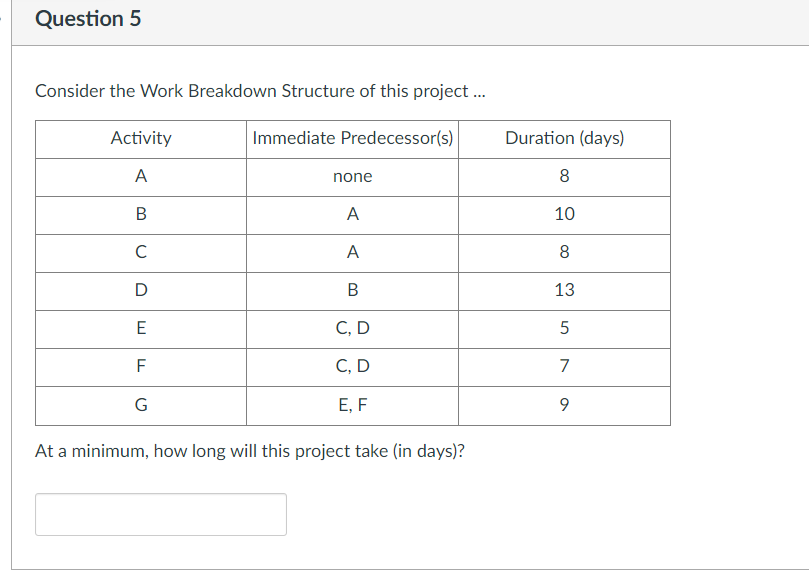Screen dimensions: 809x578
Task: Click the cell showing duration 13
Action: click(x=564, y=291)
